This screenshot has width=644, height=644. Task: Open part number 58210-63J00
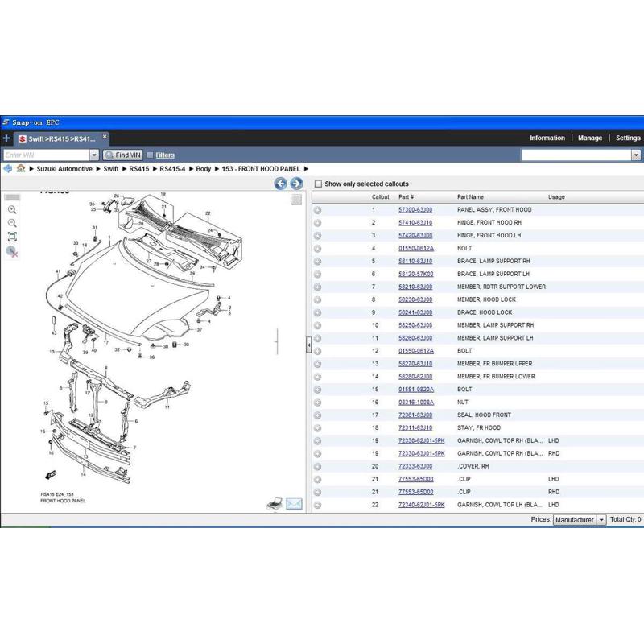point(415,287)
